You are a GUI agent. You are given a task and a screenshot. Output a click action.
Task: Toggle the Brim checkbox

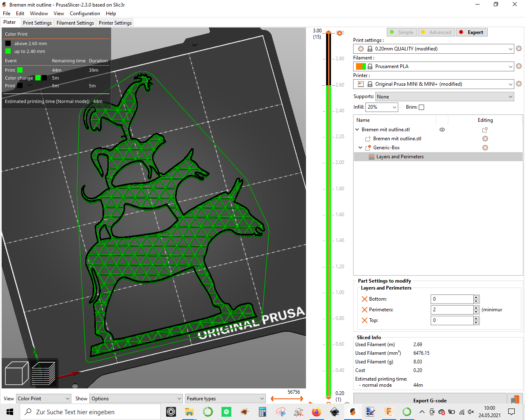click(x=421, y=107)
